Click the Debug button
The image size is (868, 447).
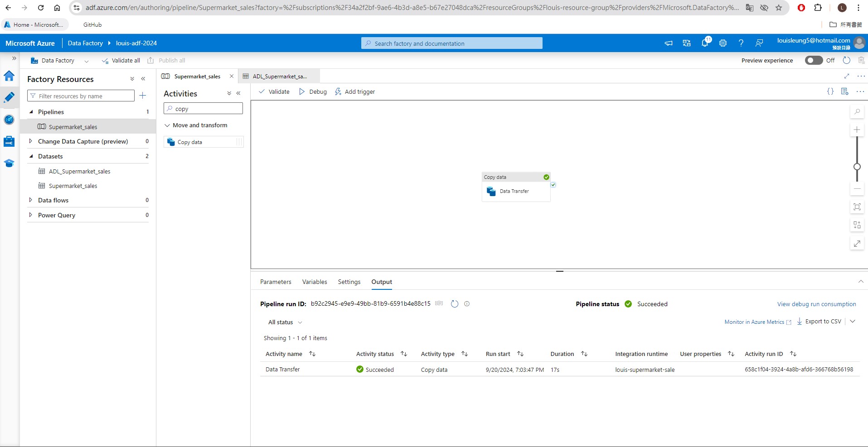(312, 91)
